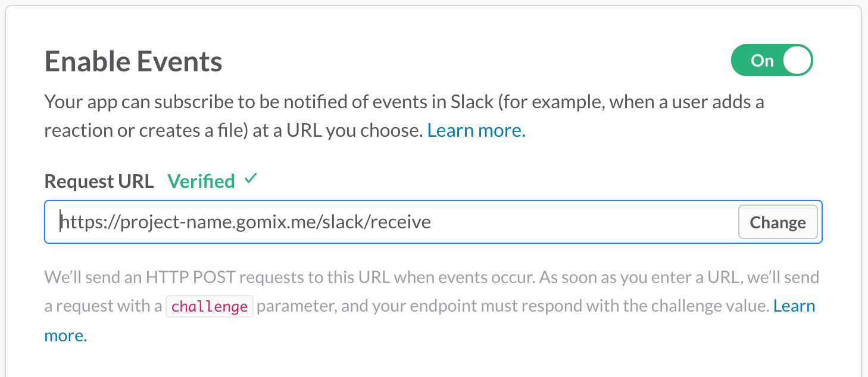This screenshot has height=377, width=868.
Task: Click the text cursor before 'https' in the URL
Action: (60, 222)
